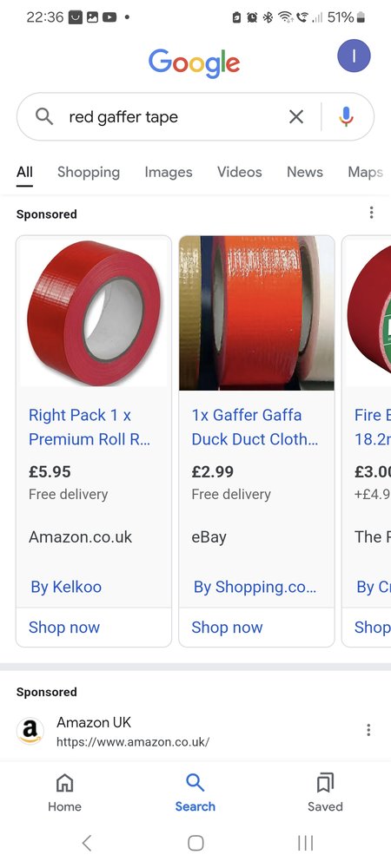Open the account avatar labeled I
This screenshot has height=868, width=391.
(x=354, y=56)
